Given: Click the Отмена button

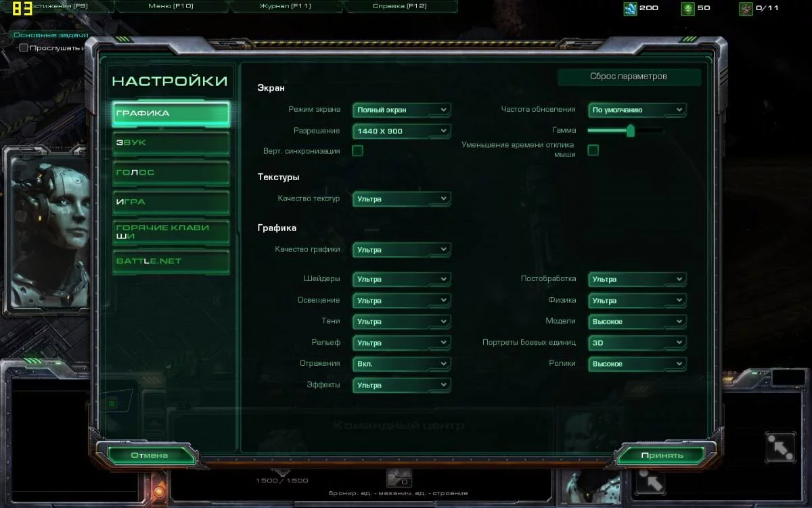Looking at the screenshot, I should 150,455.
